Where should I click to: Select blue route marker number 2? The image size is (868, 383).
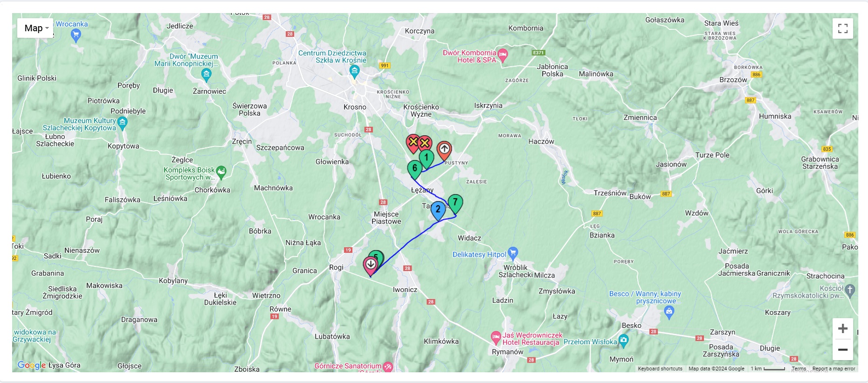pos(438,211)
